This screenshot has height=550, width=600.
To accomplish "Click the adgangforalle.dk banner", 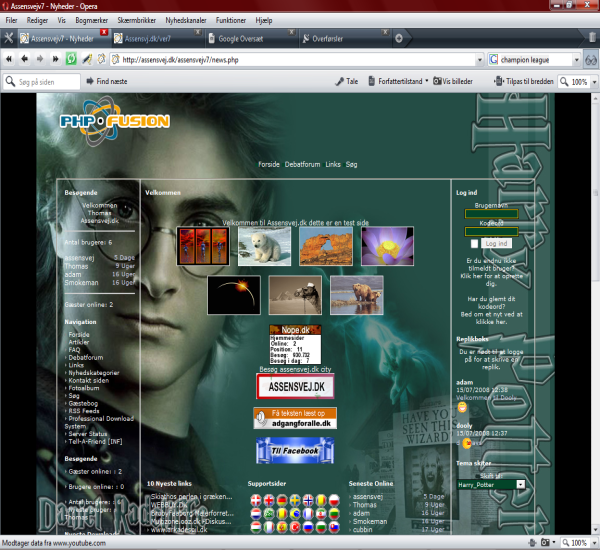I will 295,418.
